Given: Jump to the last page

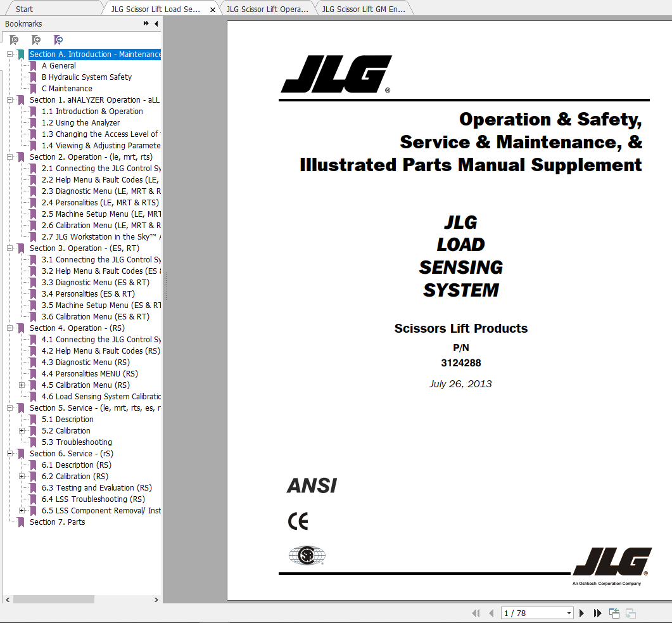Looking at the screenshot, I should pos(597,613).
